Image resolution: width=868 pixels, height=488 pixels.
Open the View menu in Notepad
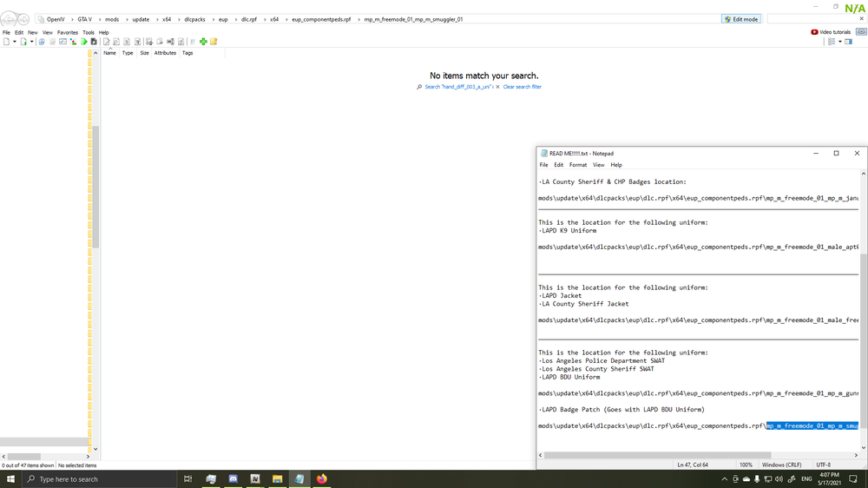pyautogui.click(x=598, y=165)
